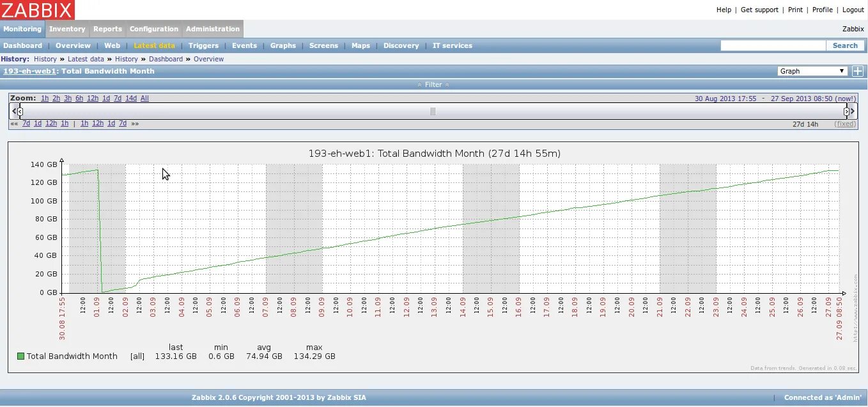The width and height of the screenshot is (868, 407).
Task: Click the Print link
Action: (795, 10)
